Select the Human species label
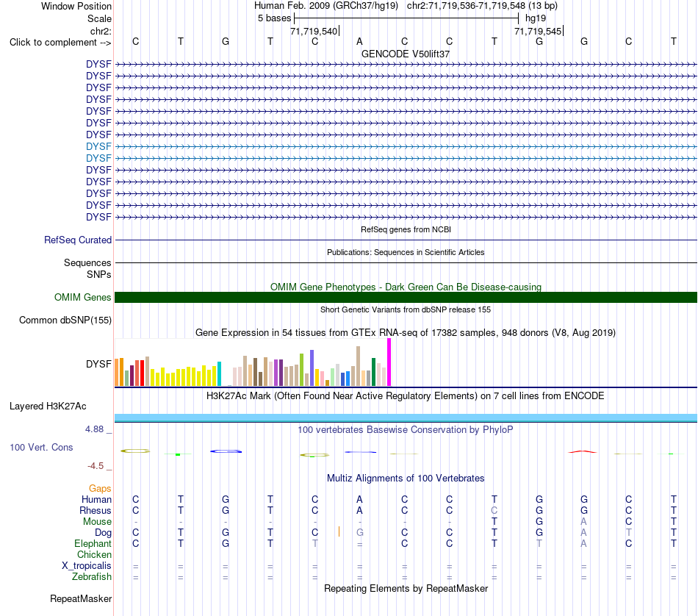 click(96, 499)
